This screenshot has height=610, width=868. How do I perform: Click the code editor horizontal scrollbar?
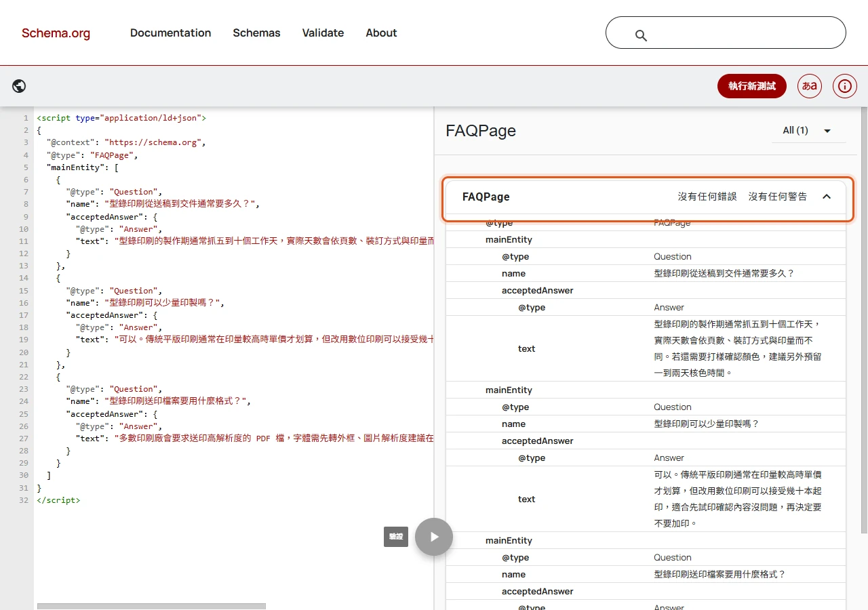pos(151,607)
